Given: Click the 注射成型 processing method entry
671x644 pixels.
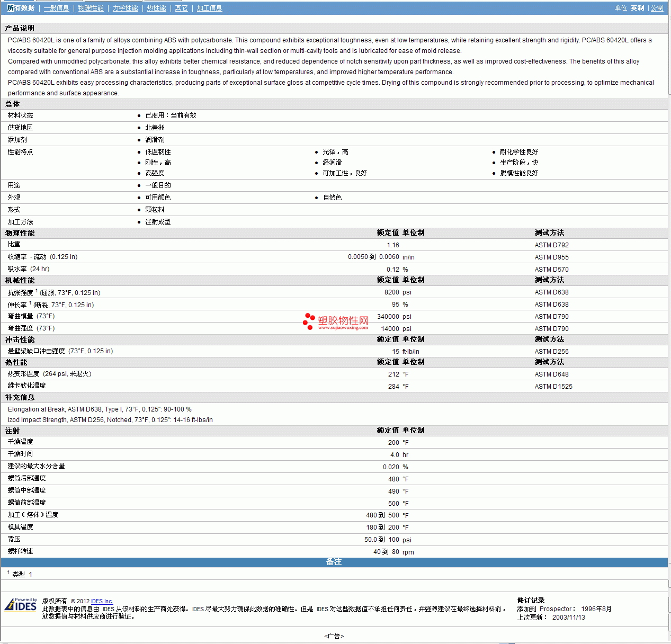Looking at the screenshot, I should coord(158,222).
